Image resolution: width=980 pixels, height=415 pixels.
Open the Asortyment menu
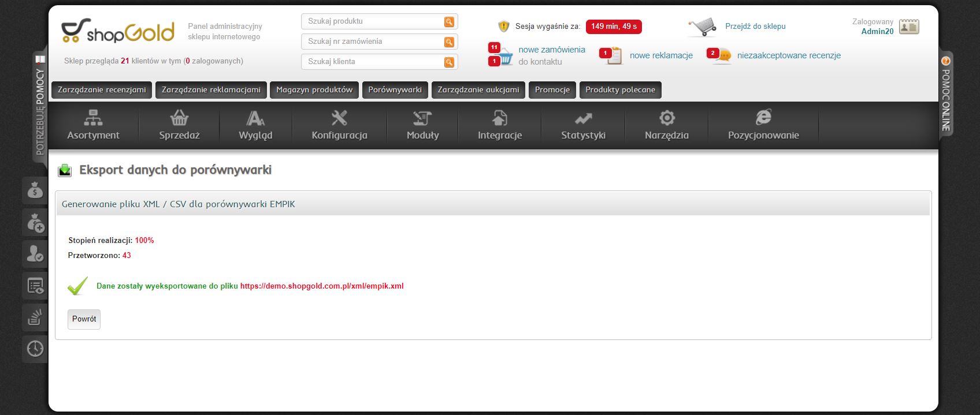click(x=93, y=126)
